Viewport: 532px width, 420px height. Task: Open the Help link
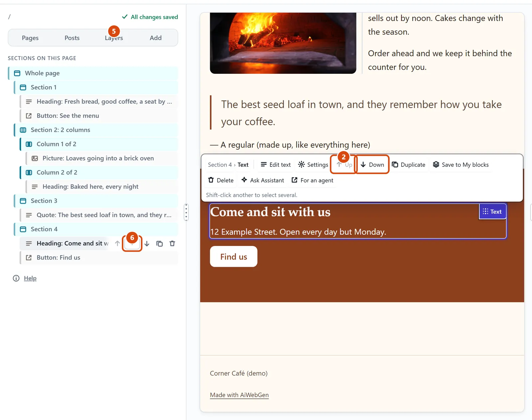[30, 278]
